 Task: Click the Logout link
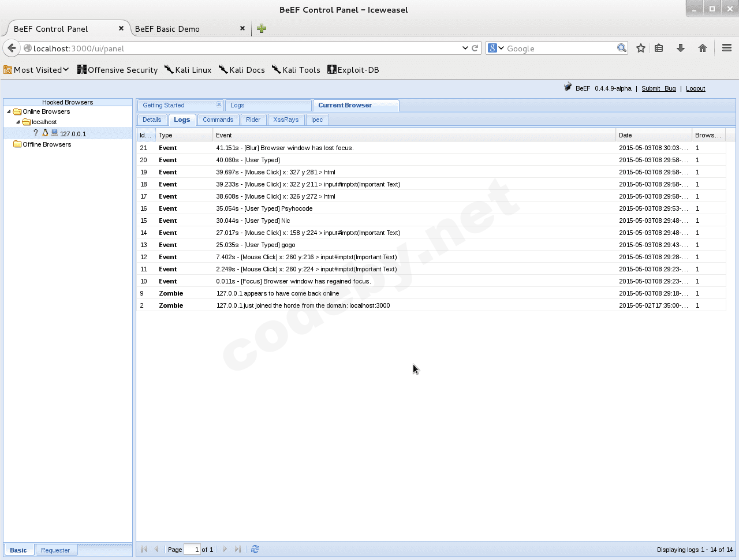696,88
